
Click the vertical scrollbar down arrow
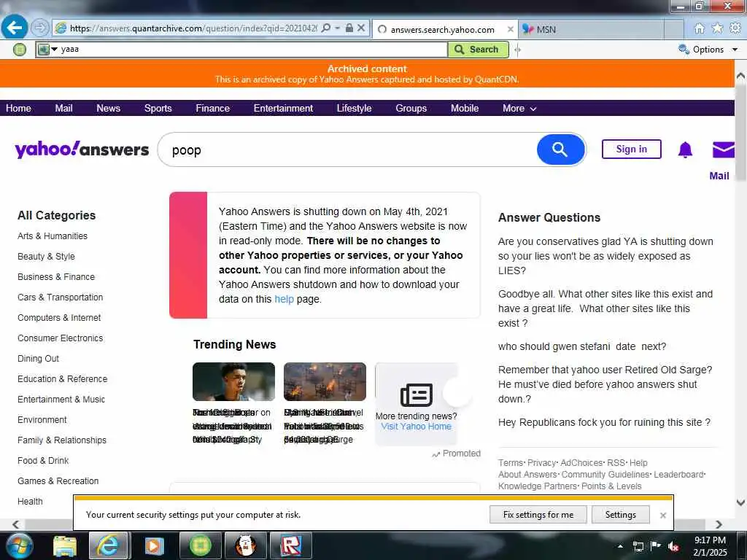[740, 502]
